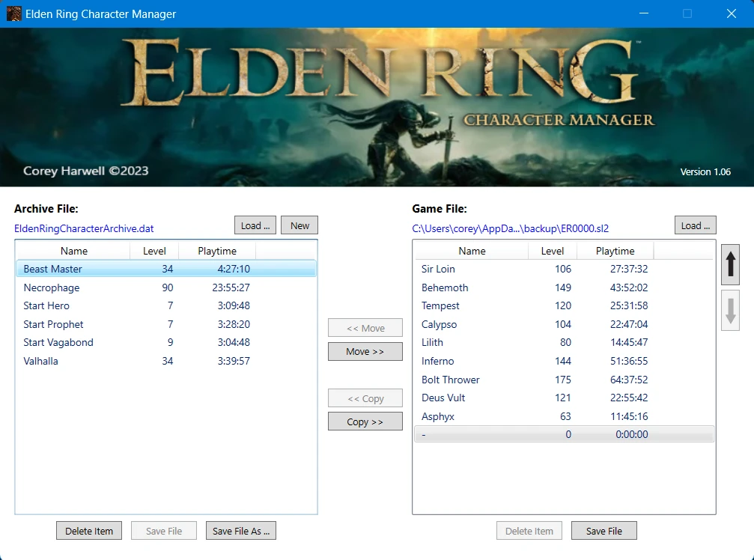
Task: Minimize the Character Manager window
Action: [644, 13]
